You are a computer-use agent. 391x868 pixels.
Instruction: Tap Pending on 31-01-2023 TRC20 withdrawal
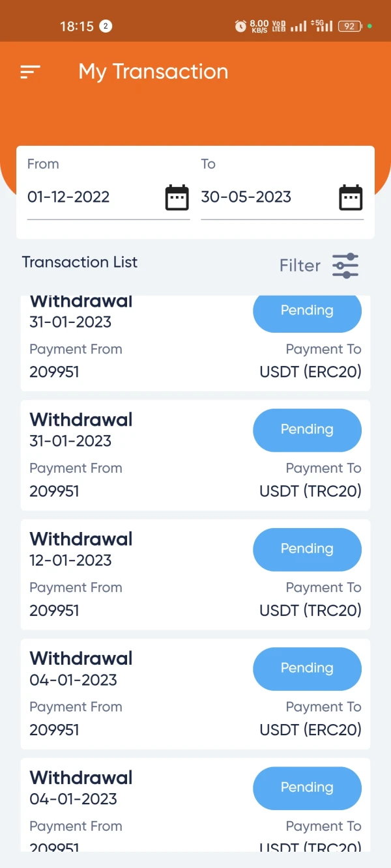click(307, 430)
